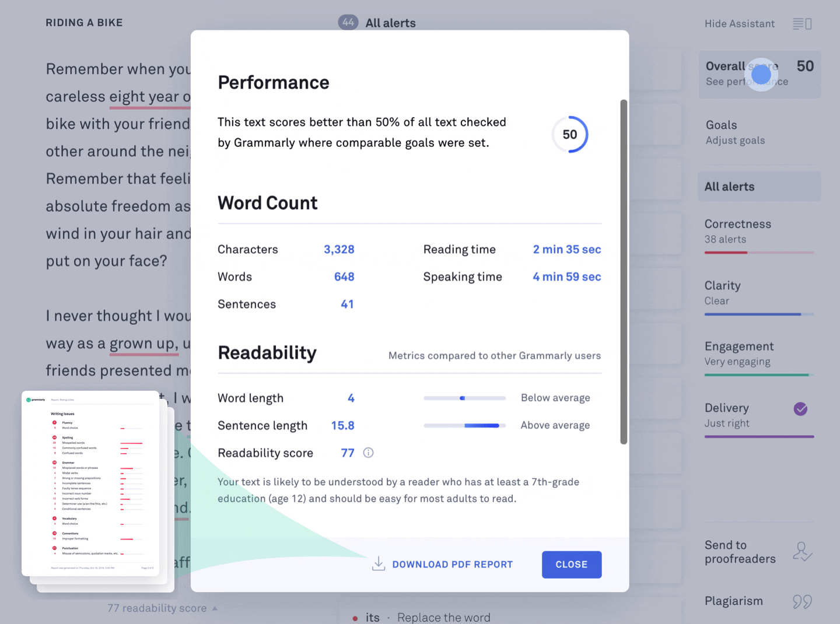The image size is (840, 624).
Task: Click the circular score 50 indicator
Action: pyautogui.click(x=570, y=135)
